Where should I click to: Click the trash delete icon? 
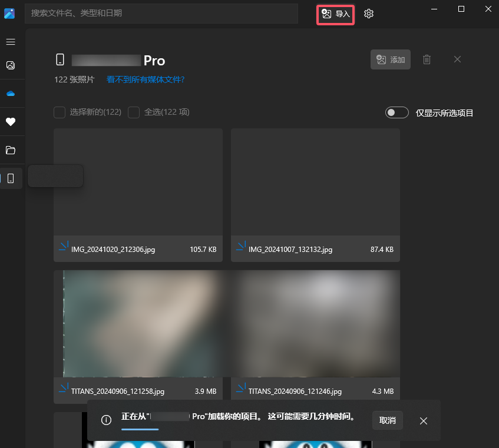click(x=427, y=59)
